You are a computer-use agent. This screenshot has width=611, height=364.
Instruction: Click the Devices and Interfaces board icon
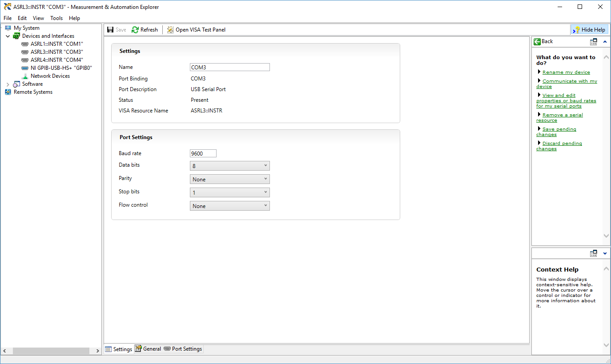pyautogui.click(x=16, y=36)
